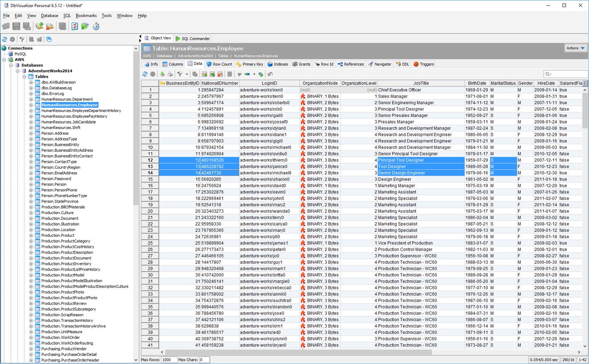Image resolution: width=589 pixels, height=364 pixels.
Task: Open the stopwatch monitor icon in main toolbar
Action: click(96, 26)
